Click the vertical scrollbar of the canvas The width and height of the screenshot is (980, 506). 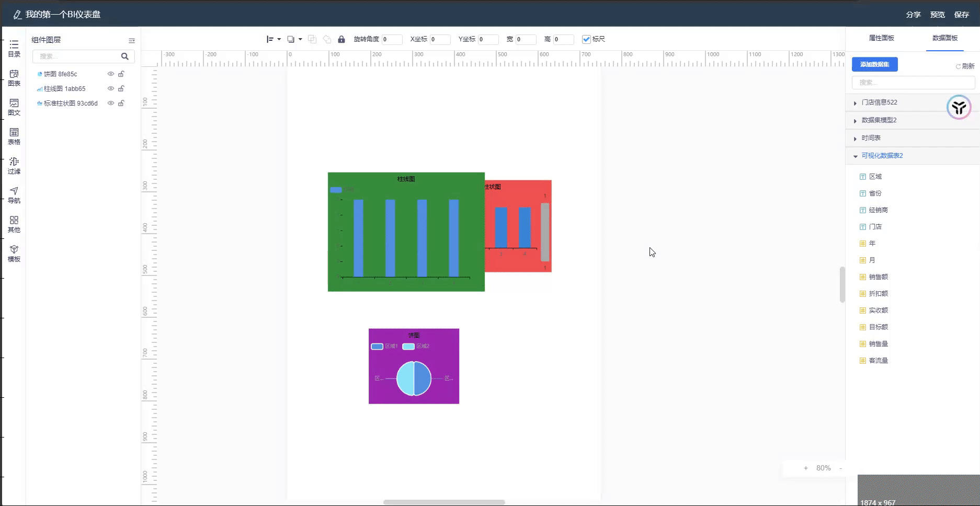coord(842,284)
